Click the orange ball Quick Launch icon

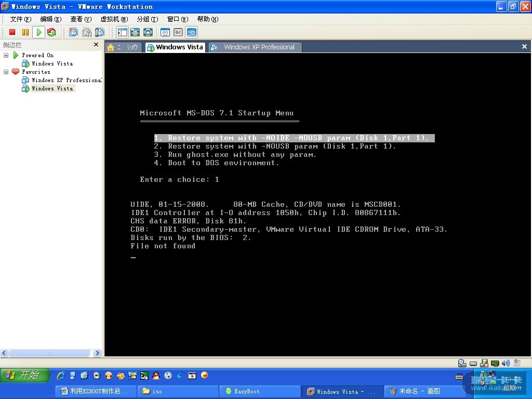[x=204, y=375]
